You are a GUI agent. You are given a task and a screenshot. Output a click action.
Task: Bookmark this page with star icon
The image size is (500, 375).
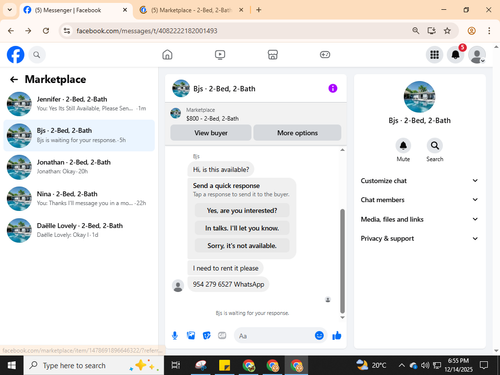click(x=447, y=31)
